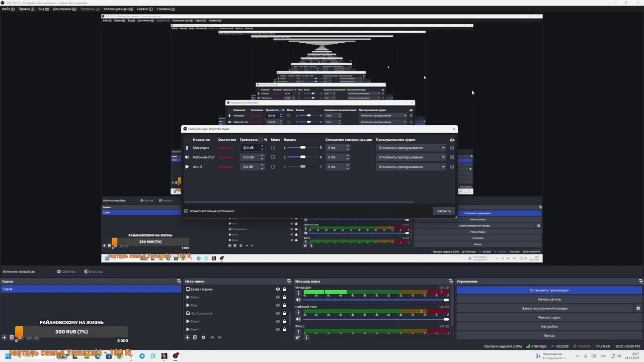Viewport: 644px width, 362px height.
Task: Click Микр/доп mixer volume slider
Action: click(x=375, y=300)
